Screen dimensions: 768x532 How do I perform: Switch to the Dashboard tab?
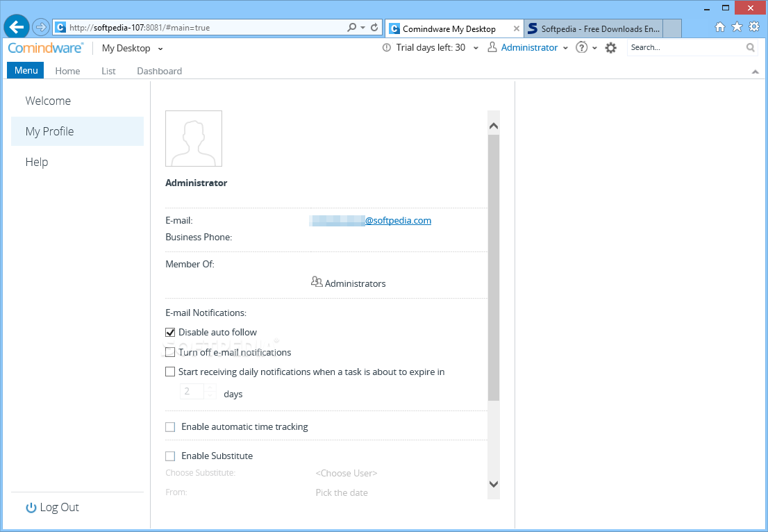pyautogui.click(x=159, y=71)
